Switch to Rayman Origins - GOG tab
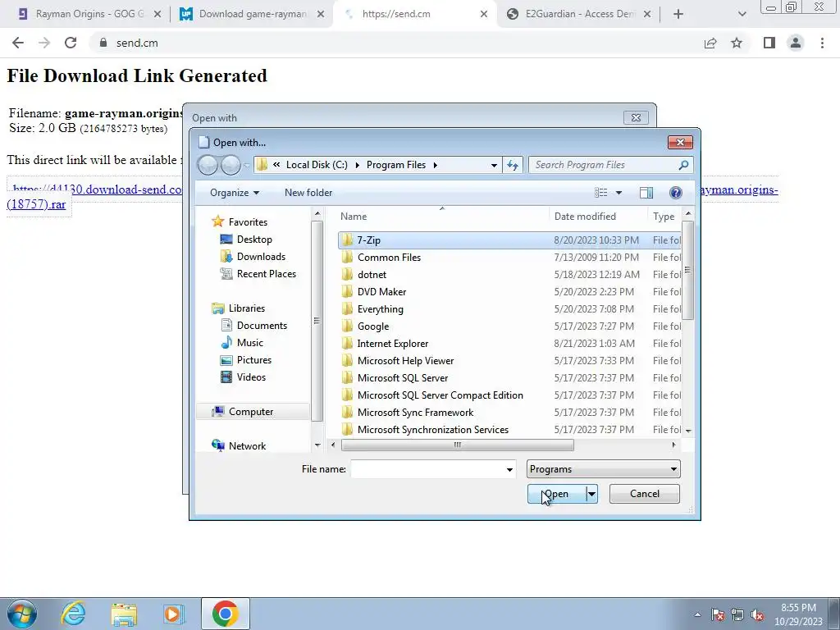Viewport: 840px width, 630px height. point(89,14)
